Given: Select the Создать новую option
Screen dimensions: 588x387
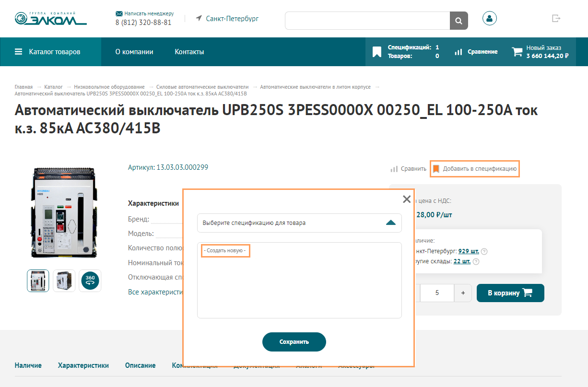Looking at the screenshot, I should [x=225, y=251].
